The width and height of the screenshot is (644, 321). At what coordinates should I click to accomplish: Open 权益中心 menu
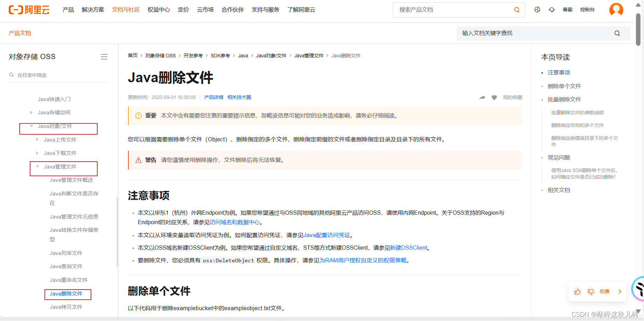(x=159, y=10)
